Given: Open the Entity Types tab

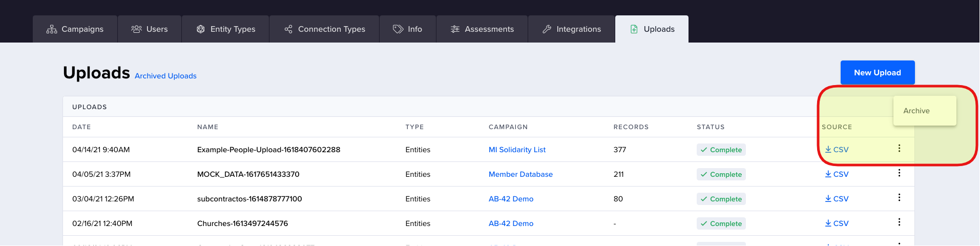Looking at the screenshot, I should [x=225, y=29].
